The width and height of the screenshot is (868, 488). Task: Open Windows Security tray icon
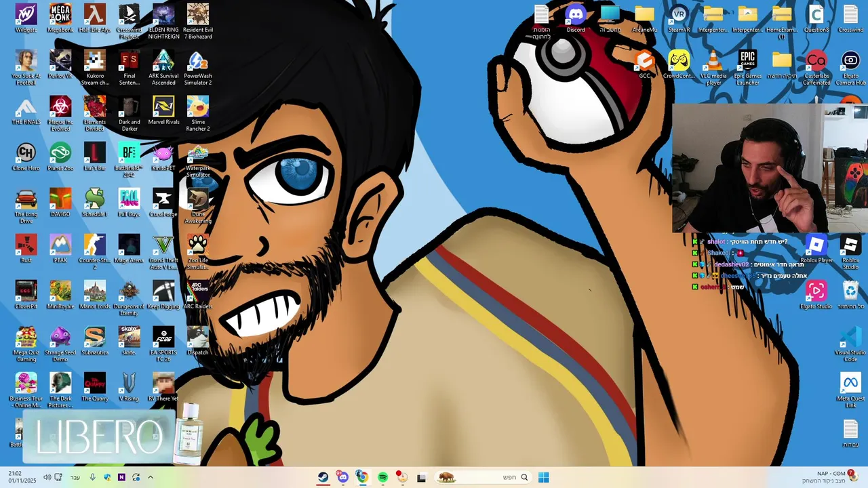coord(107,477)
